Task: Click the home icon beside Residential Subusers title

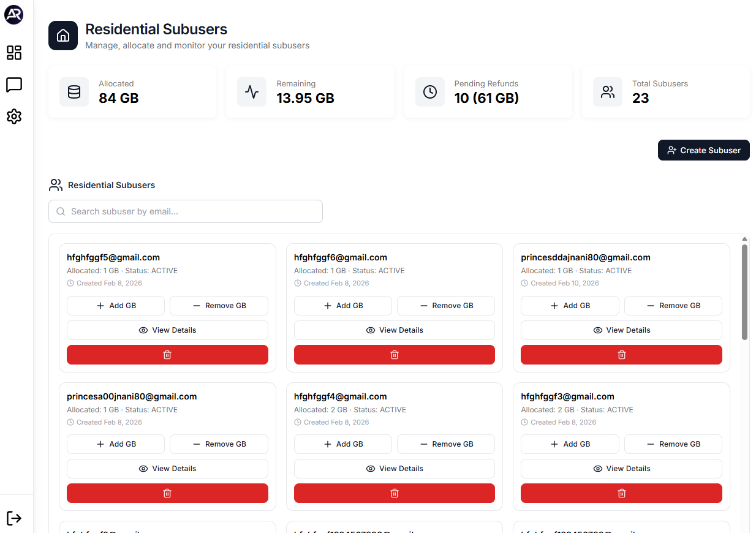Action: pyautogui.click(x=63, y=36)
